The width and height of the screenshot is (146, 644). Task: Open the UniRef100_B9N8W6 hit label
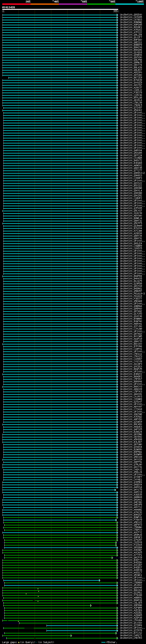click(x=131, y=22)
